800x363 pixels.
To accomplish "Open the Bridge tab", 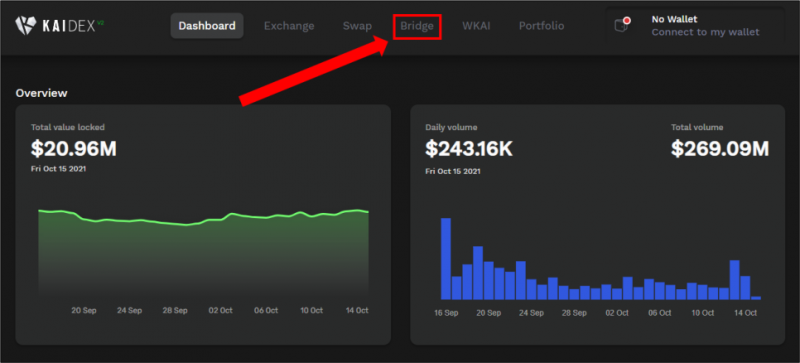I will point(417,26).
